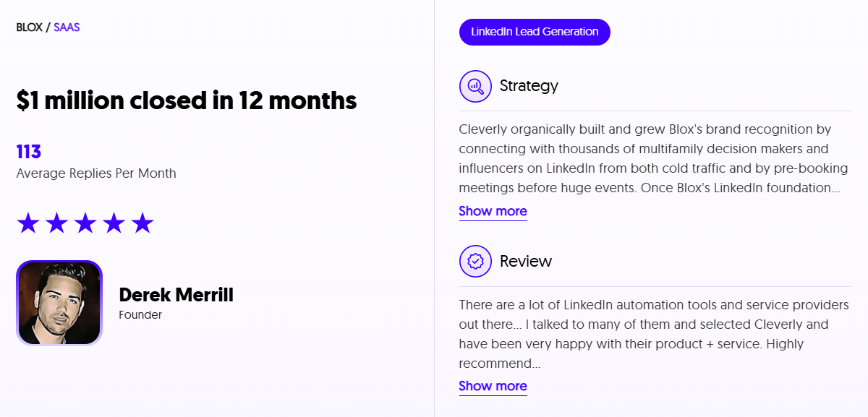Image resolution: width=868 pixels, height=417 pixels.
Task: Click the BLOX breadcrumb label
Action: tap(30, 27)
